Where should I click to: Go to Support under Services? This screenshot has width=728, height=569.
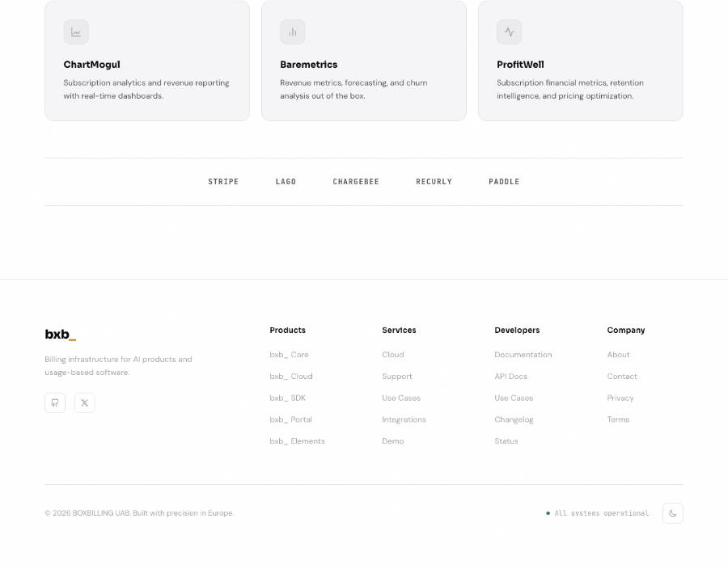point(397,377)
